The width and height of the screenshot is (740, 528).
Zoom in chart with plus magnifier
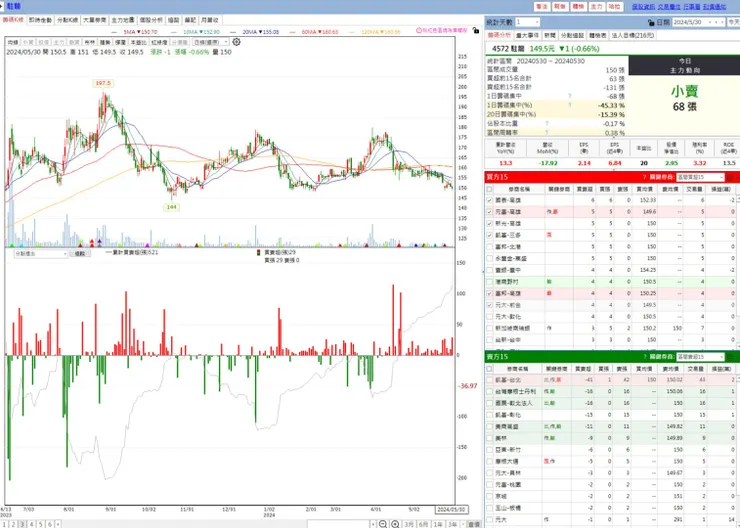point(395,524)
